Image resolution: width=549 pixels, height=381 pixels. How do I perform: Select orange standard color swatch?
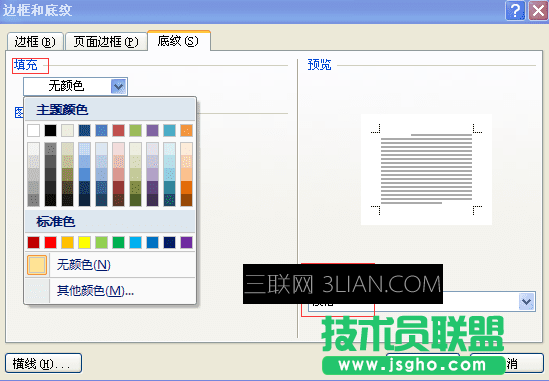click(68, 242)
